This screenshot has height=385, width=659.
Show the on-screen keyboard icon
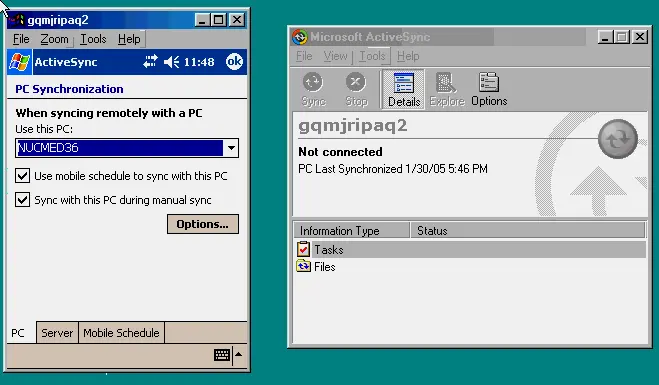[222, 355]
